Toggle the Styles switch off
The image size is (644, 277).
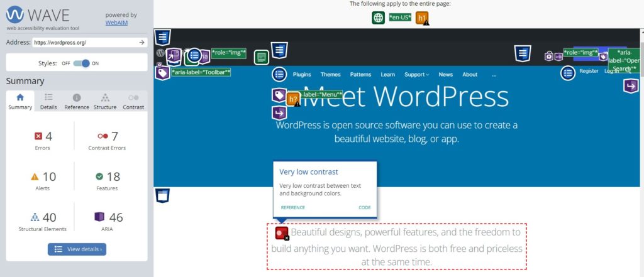[81, 63]
